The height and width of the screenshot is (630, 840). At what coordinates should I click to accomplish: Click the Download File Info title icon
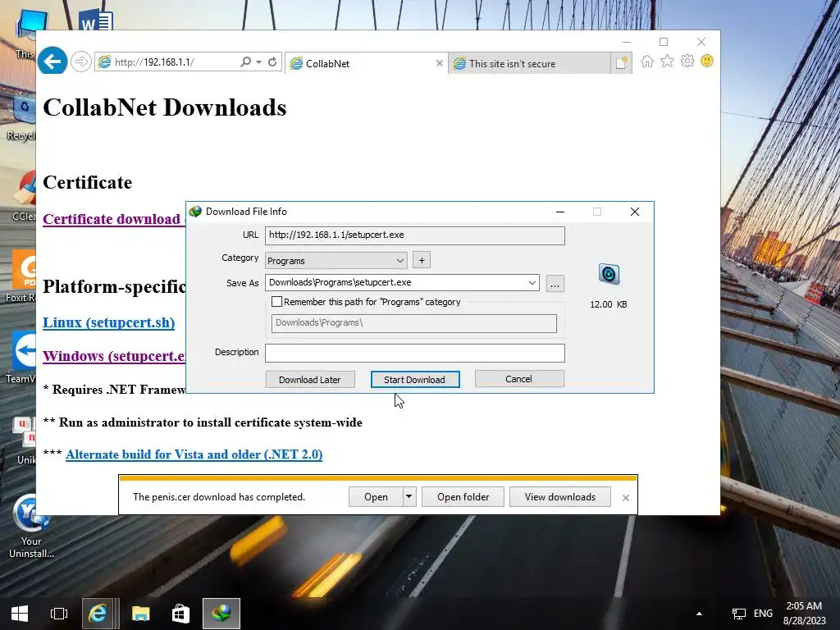coord(195,212)
